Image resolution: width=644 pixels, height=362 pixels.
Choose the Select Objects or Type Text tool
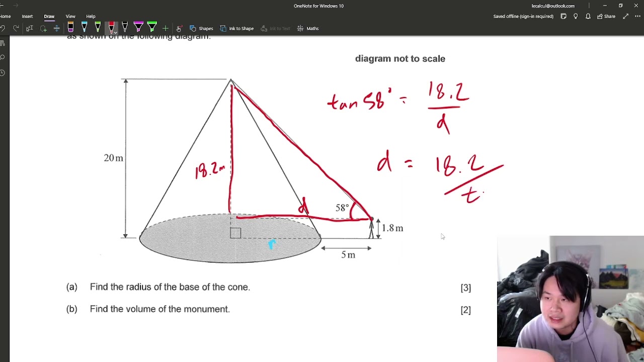(30, 29)
